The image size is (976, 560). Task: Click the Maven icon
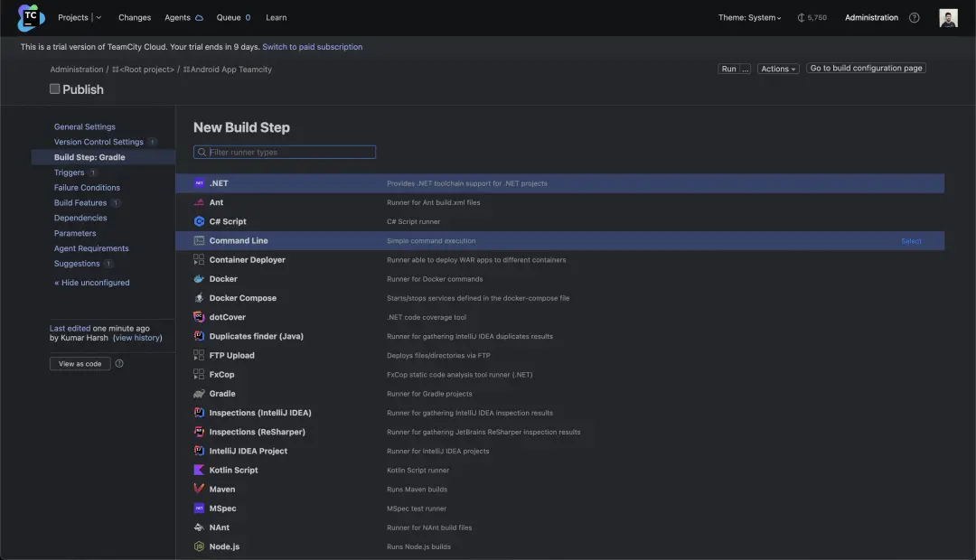coord(199,489)
